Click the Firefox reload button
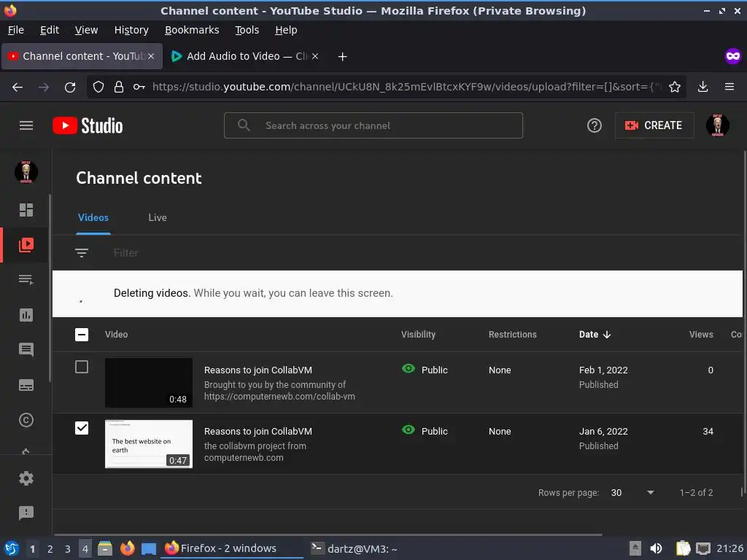Screen dimensions: 747x560 pos(70,87)
